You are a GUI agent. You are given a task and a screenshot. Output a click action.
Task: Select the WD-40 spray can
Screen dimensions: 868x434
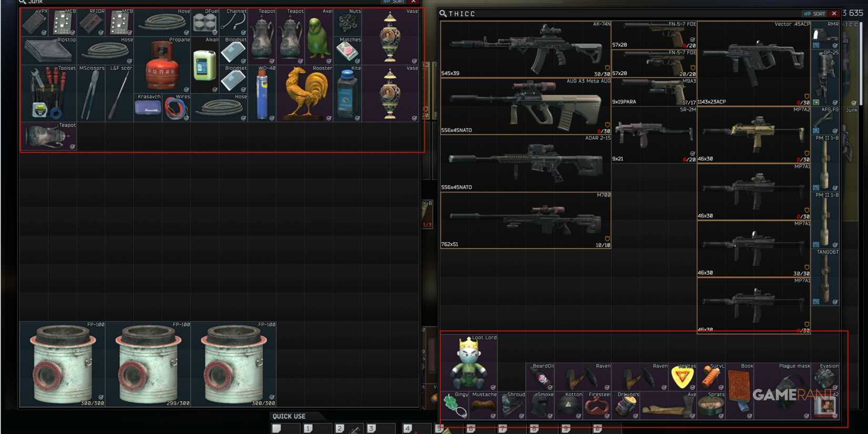[x=262, y=94]
